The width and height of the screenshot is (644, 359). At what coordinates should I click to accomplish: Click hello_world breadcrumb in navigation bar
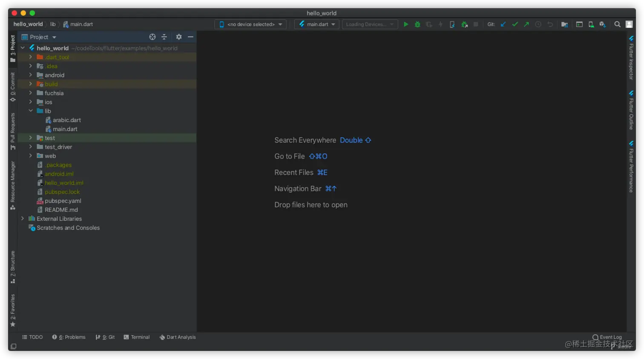[x=28, y=24]
